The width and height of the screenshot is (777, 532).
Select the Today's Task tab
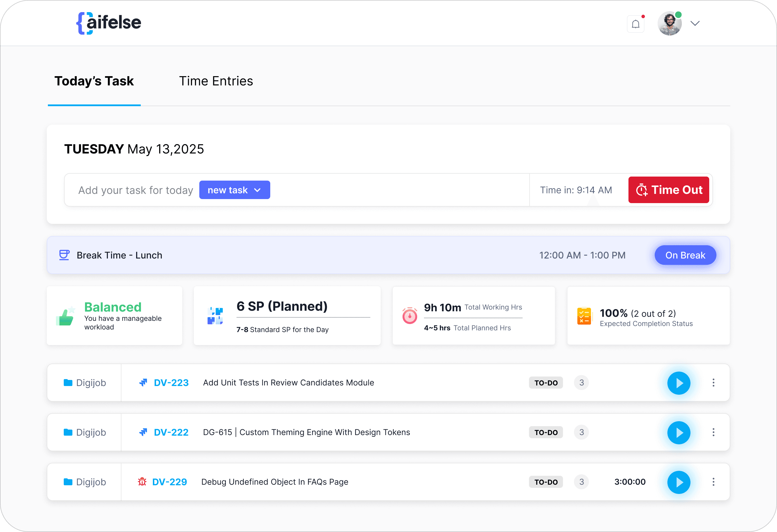pyautogui.click(x=94, y=81)
